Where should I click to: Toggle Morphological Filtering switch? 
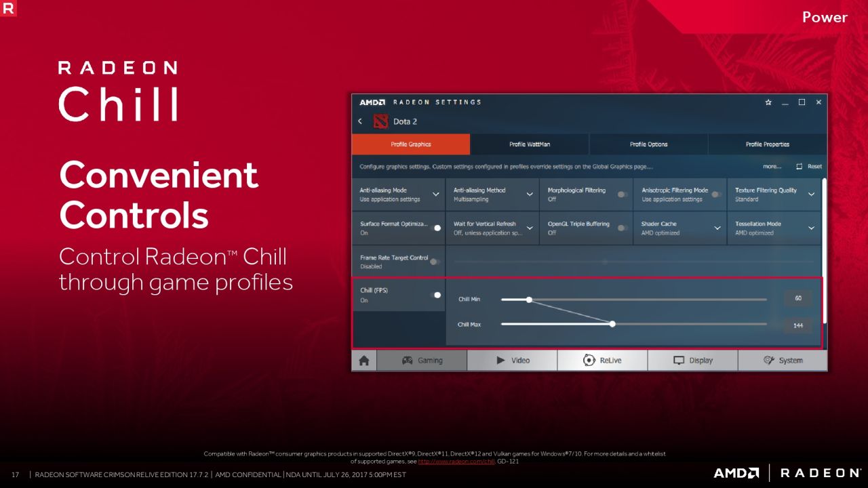pos(622,195)
